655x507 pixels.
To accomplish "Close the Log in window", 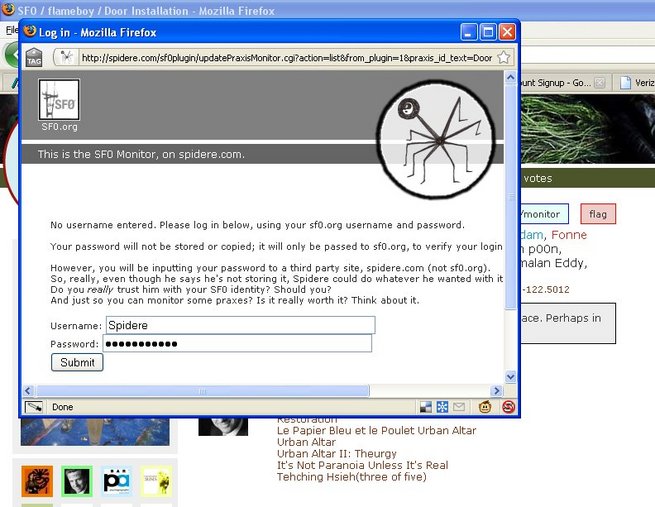I will (507, 32).
